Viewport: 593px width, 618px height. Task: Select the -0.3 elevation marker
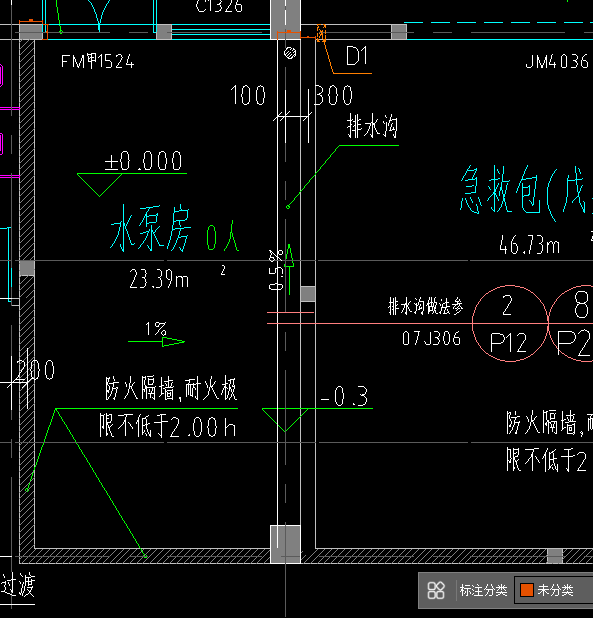[x=345, y=396]
